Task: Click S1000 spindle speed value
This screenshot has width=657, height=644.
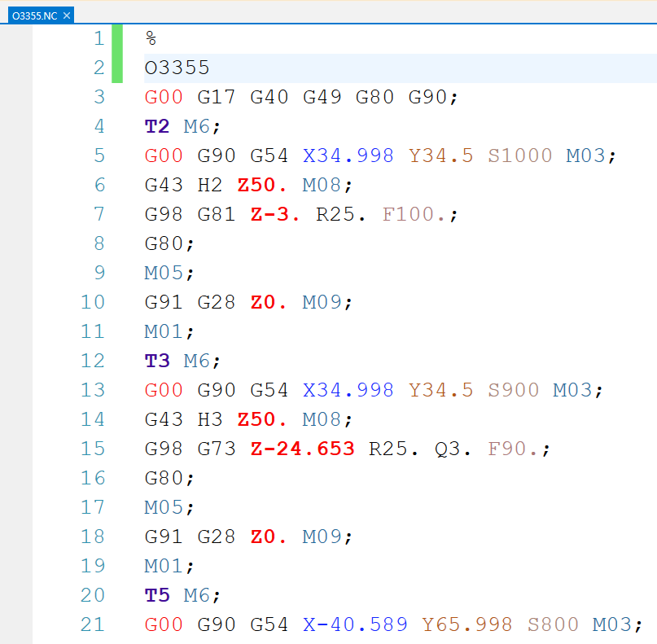Action: coord(520,156)
